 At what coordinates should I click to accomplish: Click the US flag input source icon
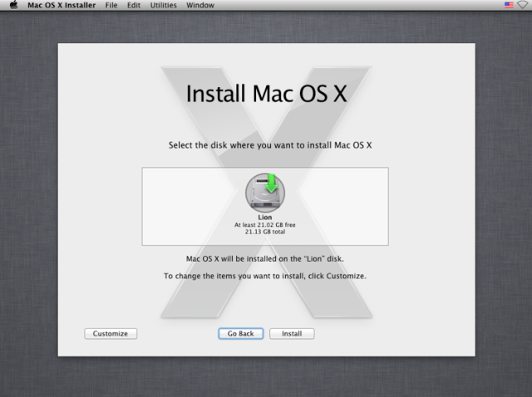(x=508, y=6)
